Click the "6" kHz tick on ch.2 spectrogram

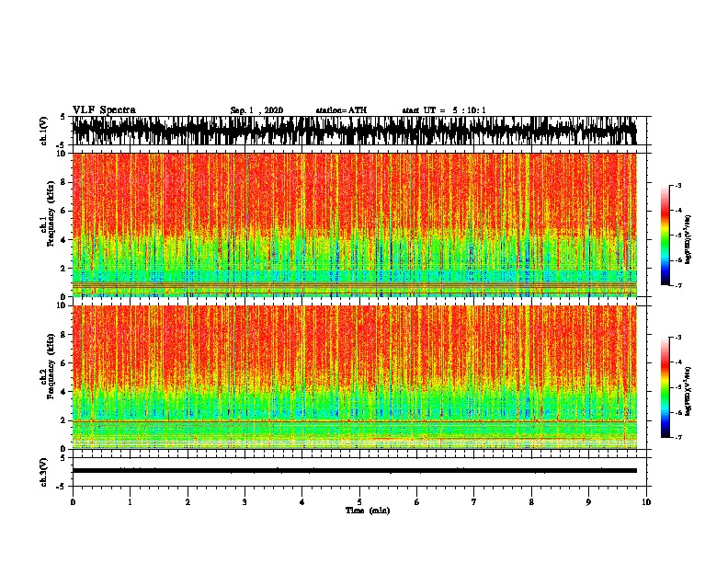[x=65, y=363]
